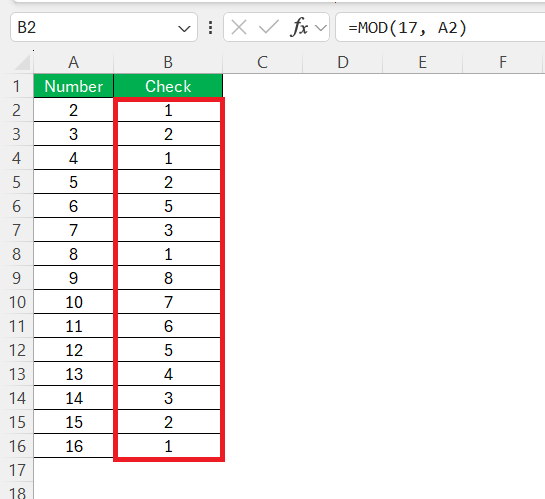Click the vertical dots handle beside Name Box
This screenshot has width=545, height=499.
click(210, 27)
